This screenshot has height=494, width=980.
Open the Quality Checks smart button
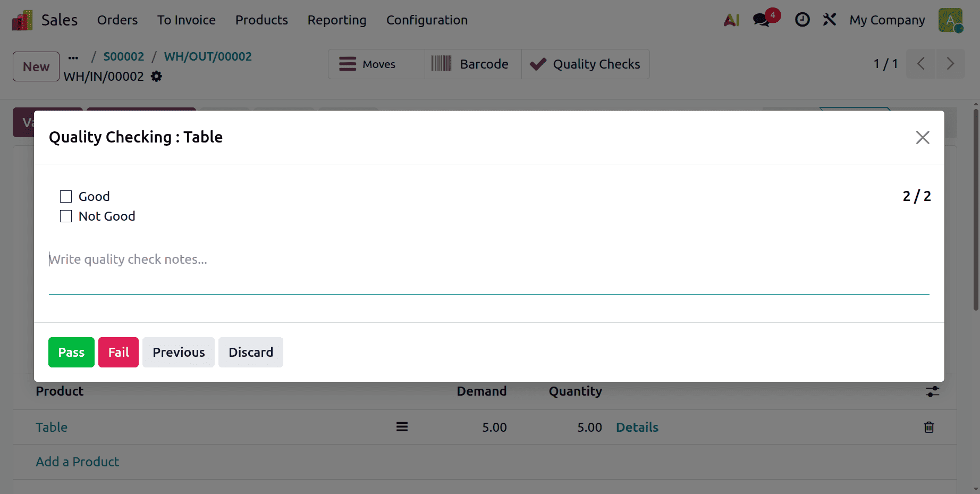click(x=586, y=64)
